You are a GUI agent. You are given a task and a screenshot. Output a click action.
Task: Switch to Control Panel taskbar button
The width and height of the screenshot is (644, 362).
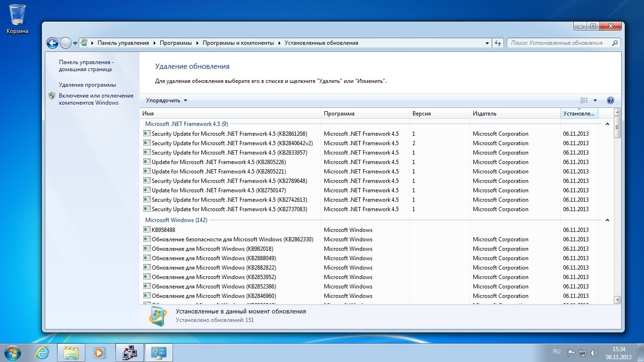pyautogui.click(x=158, y=352)
